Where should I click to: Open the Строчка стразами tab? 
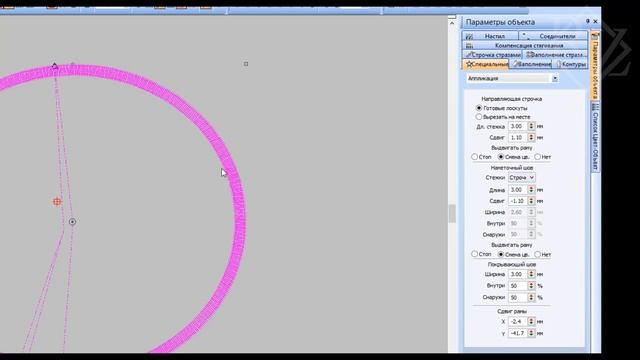(x=493, y=55)
